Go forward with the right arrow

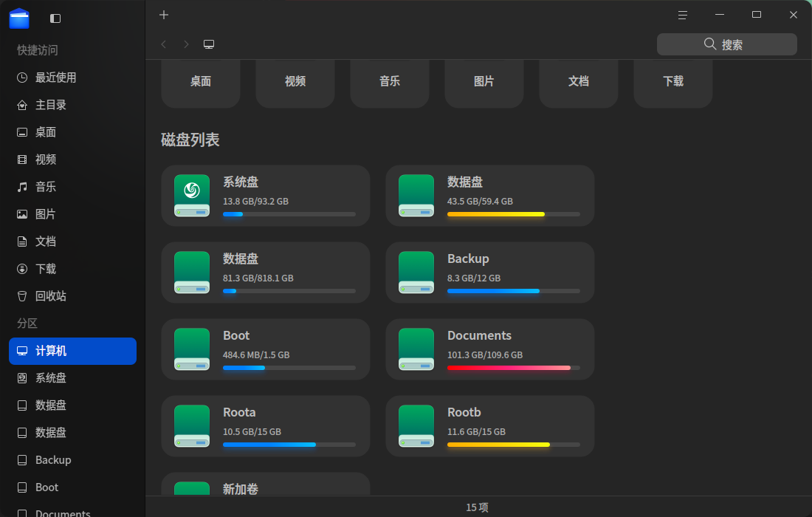(x=187, y=44)
